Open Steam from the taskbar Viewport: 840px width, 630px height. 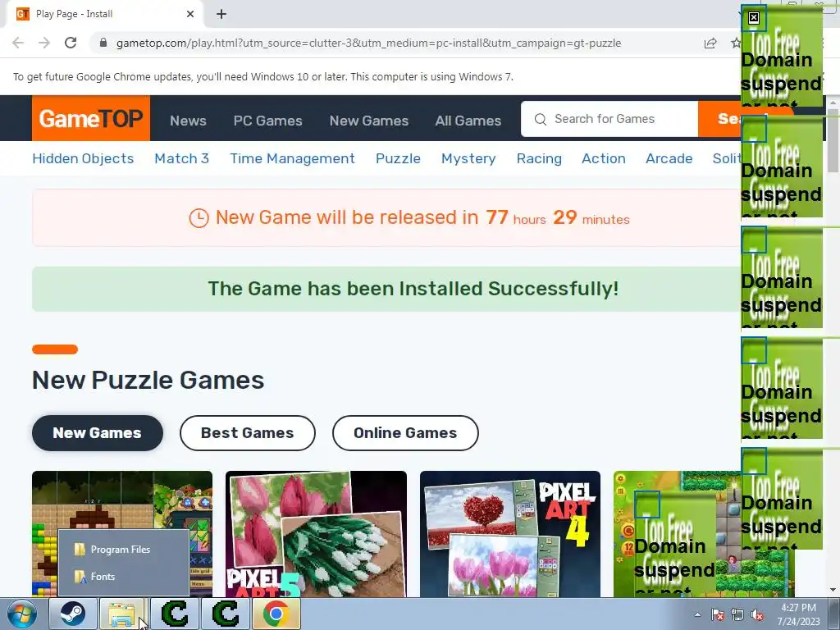click(72, 614)
